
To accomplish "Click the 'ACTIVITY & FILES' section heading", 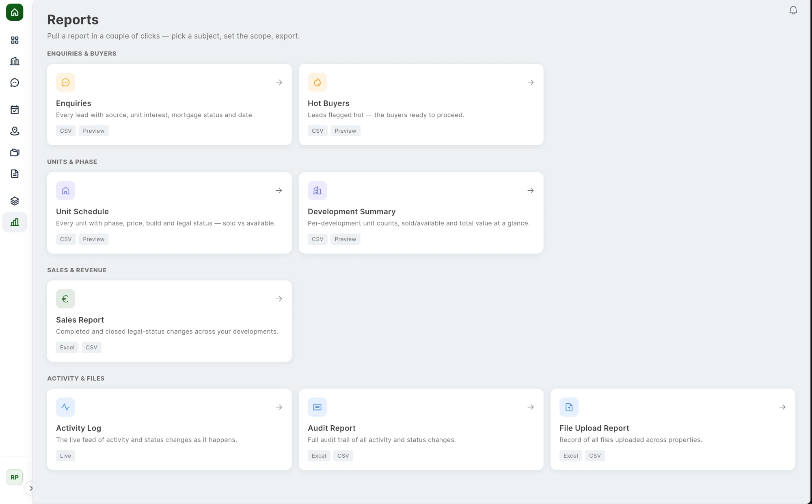I will 76,379.
